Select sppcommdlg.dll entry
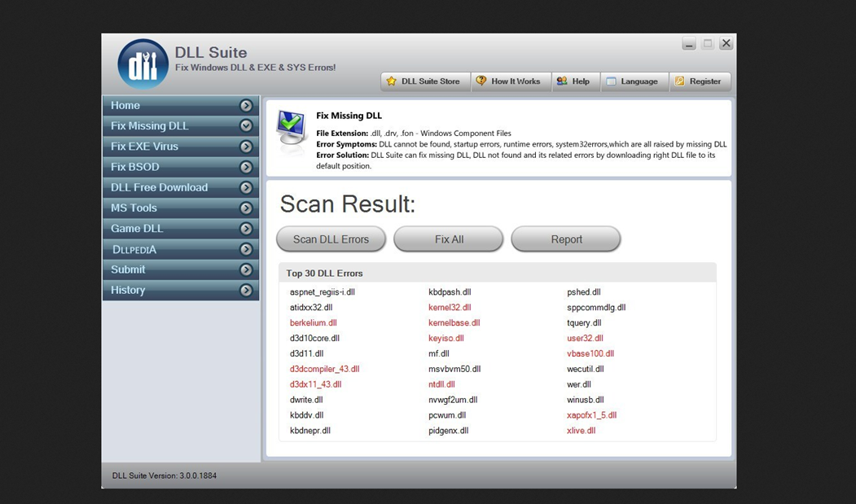The height and width of the screenshot is (504, 856). (596, 308)
